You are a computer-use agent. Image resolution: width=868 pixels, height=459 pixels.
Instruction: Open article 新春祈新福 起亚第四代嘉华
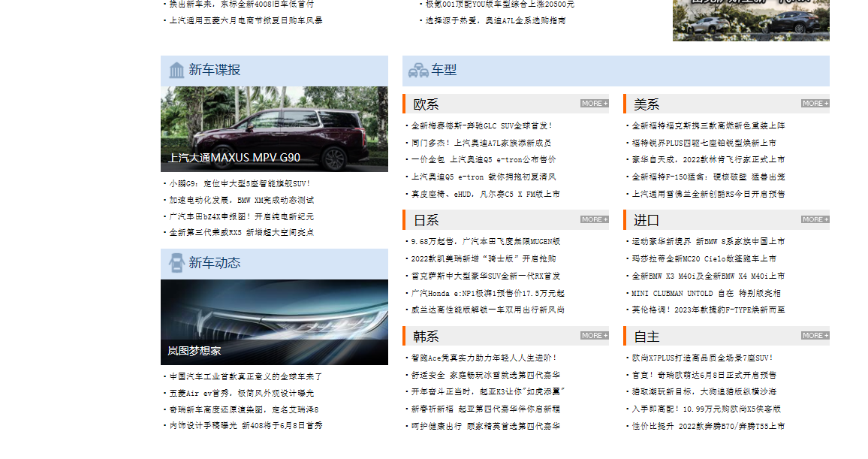[486, 409]
